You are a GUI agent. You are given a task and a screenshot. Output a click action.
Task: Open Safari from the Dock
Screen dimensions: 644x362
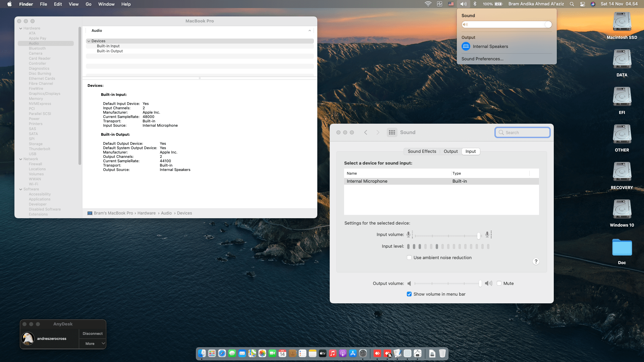click(x=222, y=353)
